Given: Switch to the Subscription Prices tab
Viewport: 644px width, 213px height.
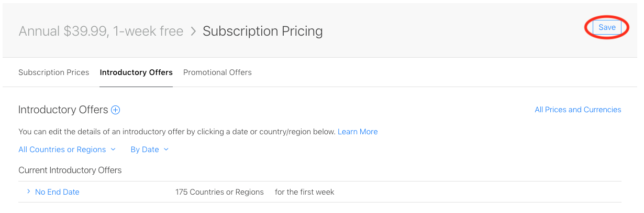Looking at the screenshot, I should 54,72.
